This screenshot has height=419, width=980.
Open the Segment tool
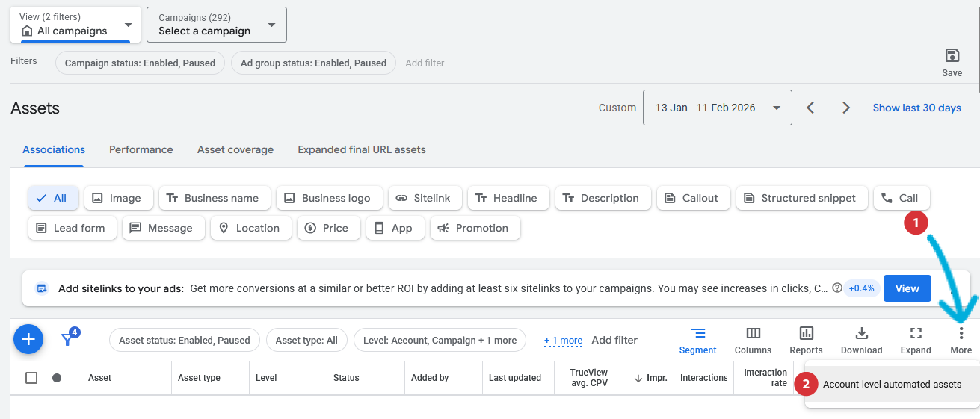click(697, 340)
